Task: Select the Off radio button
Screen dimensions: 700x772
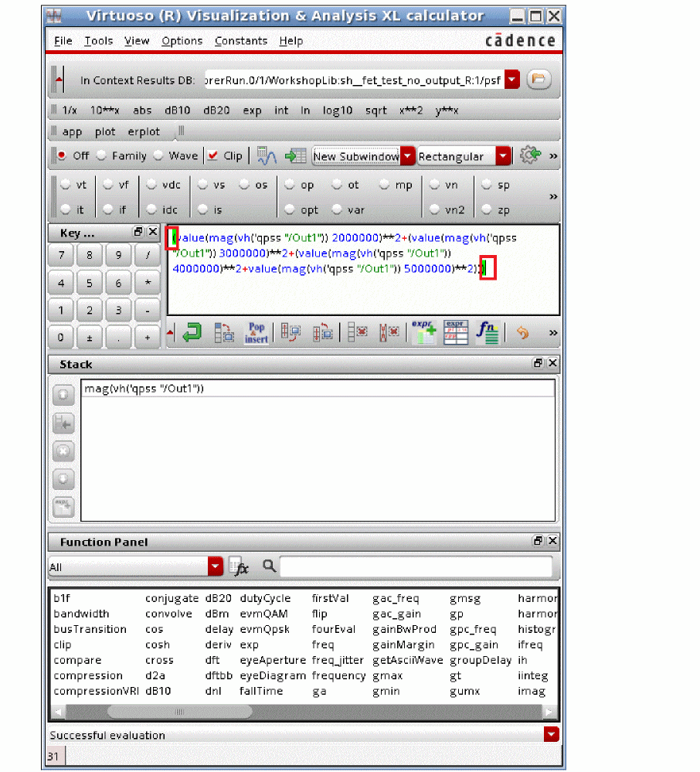Action: 62,155
